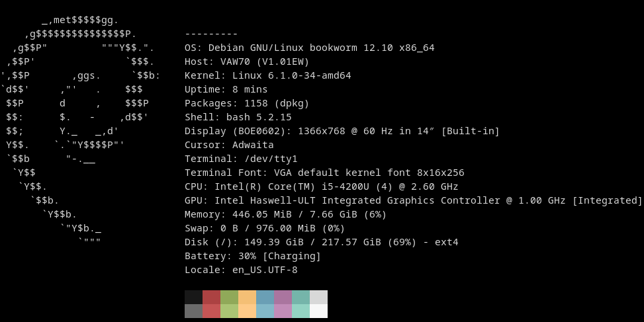Select the top-row purple color swatch
Viewport: 644px width, 322px height.
[283, 297]
